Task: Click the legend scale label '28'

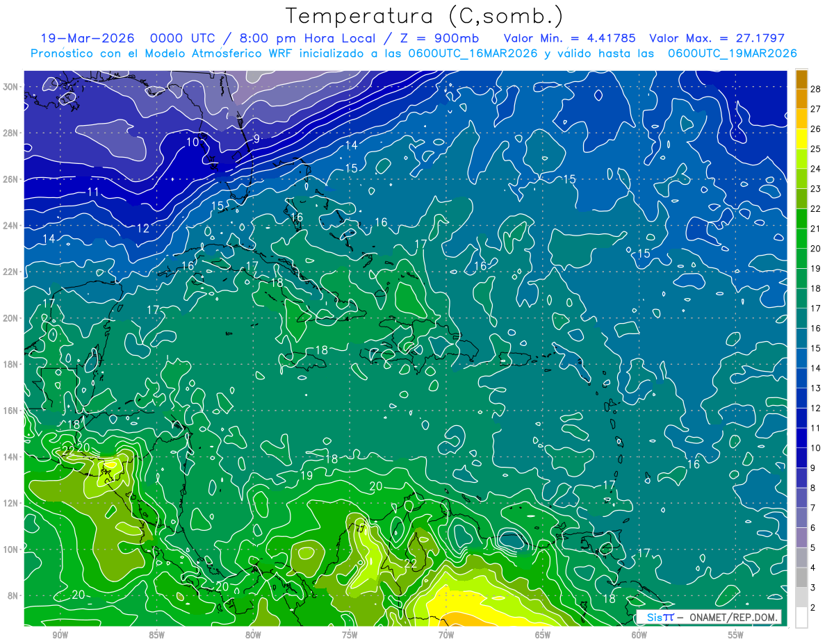Action: (816, 90)
